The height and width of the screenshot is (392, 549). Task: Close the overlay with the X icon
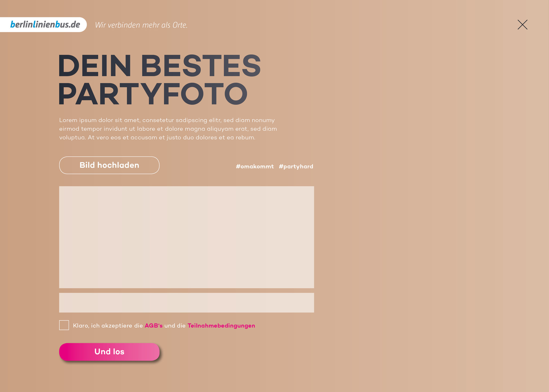point(522,25)
